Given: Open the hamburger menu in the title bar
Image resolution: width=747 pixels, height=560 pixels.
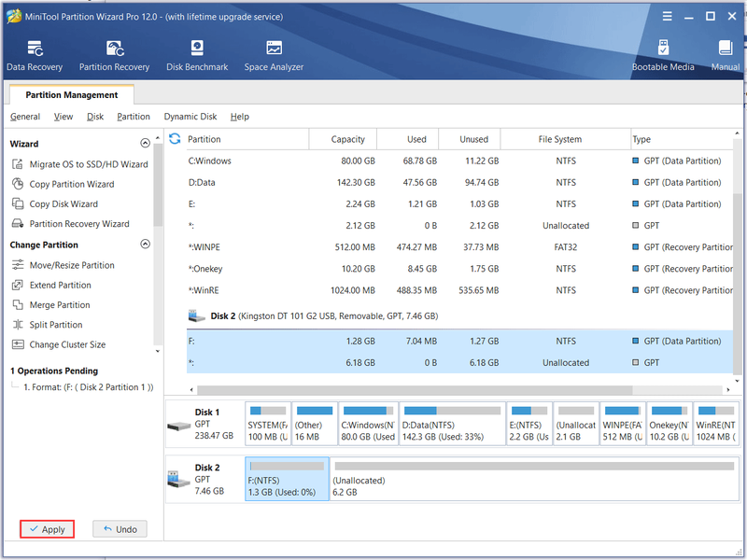Looking at the screenshot, I should coord(667,16).
